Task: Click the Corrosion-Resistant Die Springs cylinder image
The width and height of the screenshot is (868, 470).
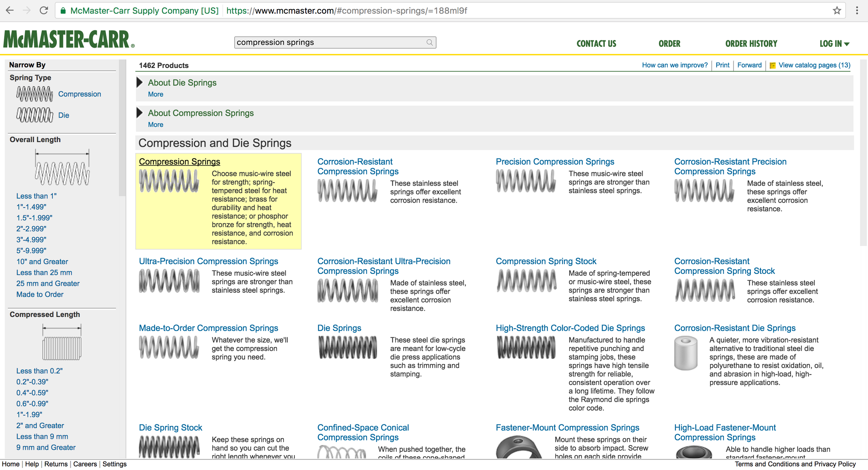Action: (686, 353)
